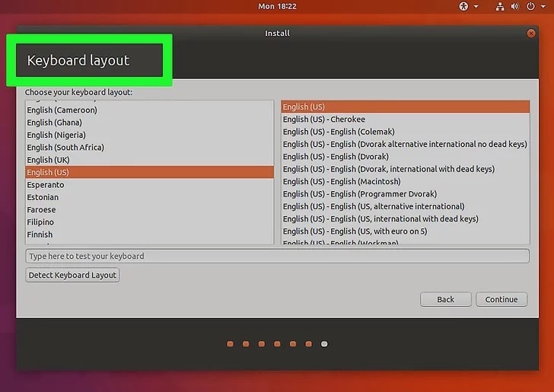This screenshot has height=392, width=554.
Task: Select English (US, with euro on 5)
Action: point(406,231)
